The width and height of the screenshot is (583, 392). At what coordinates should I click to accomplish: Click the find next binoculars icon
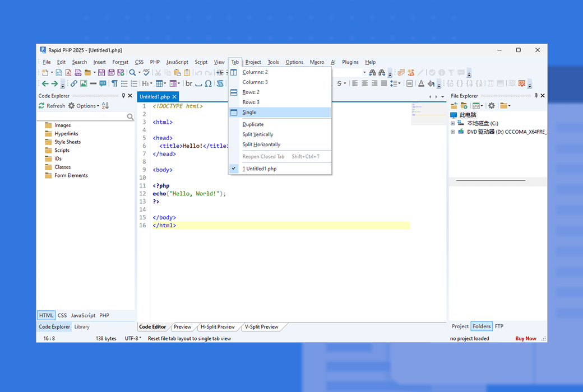pyautogui.click(x=382, y=72)
